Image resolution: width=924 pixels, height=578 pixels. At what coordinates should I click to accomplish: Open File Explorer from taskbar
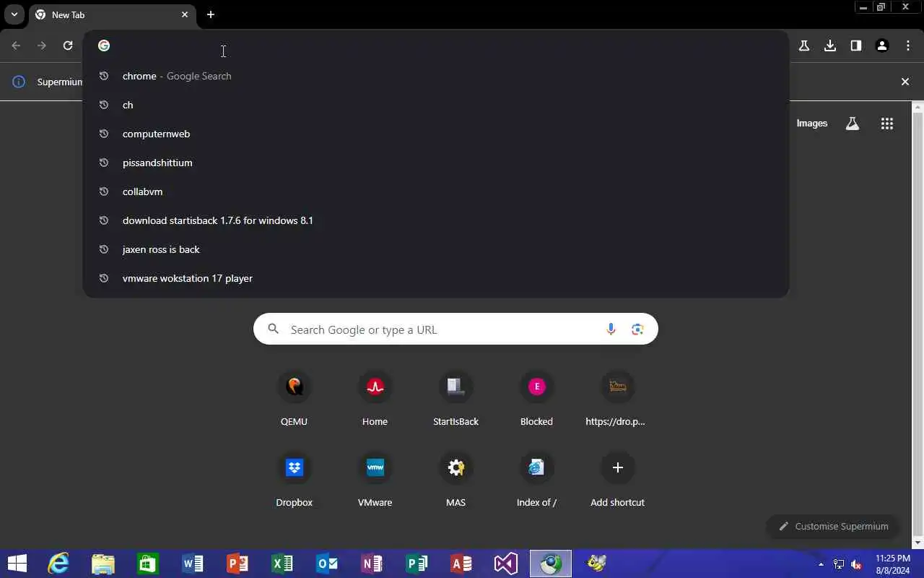click(103, 564)
